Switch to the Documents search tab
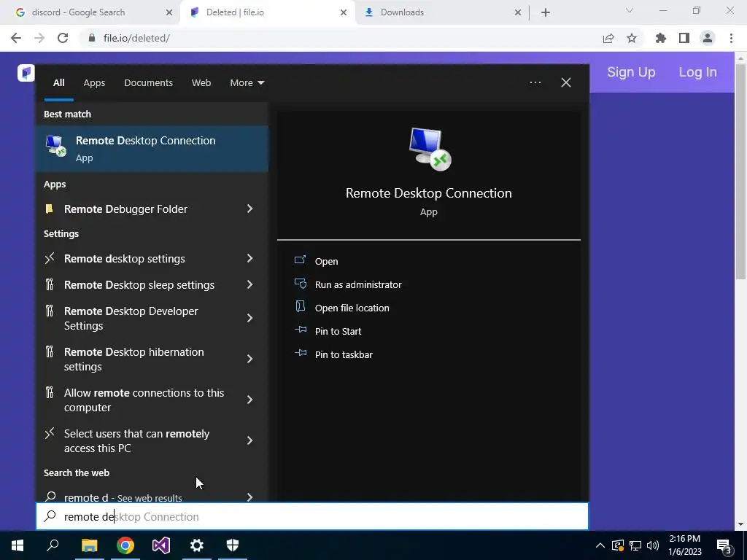Image resolution: width=747 pixels, height=560 pixels. click(148, 82)
